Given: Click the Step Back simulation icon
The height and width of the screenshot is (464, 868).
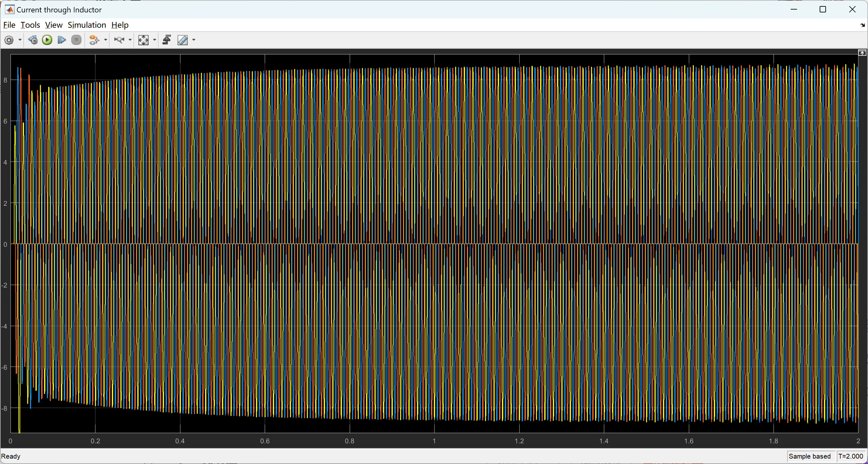Looking at the screenshot, I should (x=33, y=40).
